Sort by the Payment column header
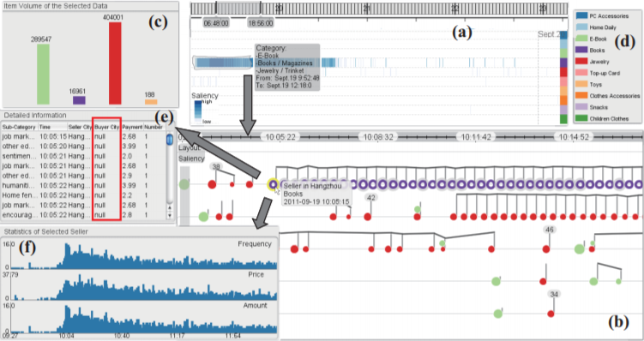The height and width of the screenshot is (341, 644). coord(132,127)
